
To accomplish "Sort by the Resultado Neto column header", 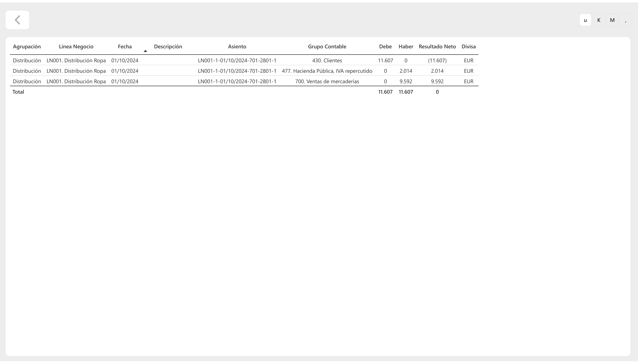I will (x=437, y=47).
